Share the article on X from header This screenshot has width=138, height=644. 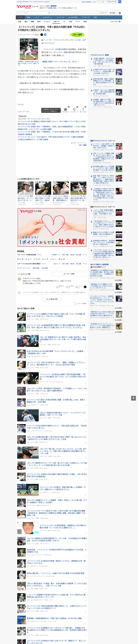pos(42,35)
